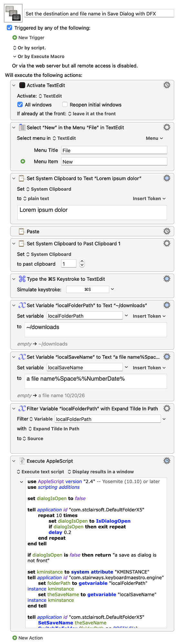Click the TextEdit app icon in Activate action

22,85
